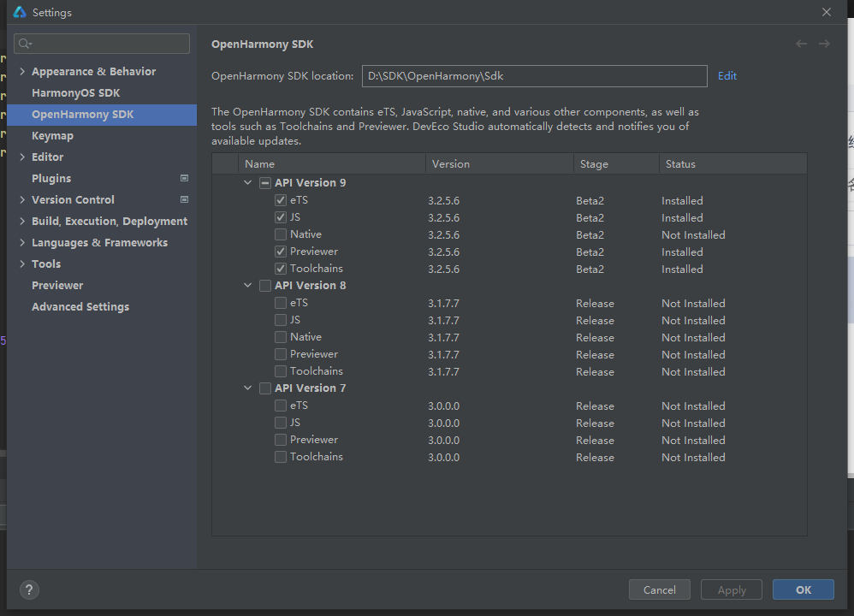This screenshot has width=854, height=616.
Task: Check the API Version 8 checkbox
Action: coord(265,286)
